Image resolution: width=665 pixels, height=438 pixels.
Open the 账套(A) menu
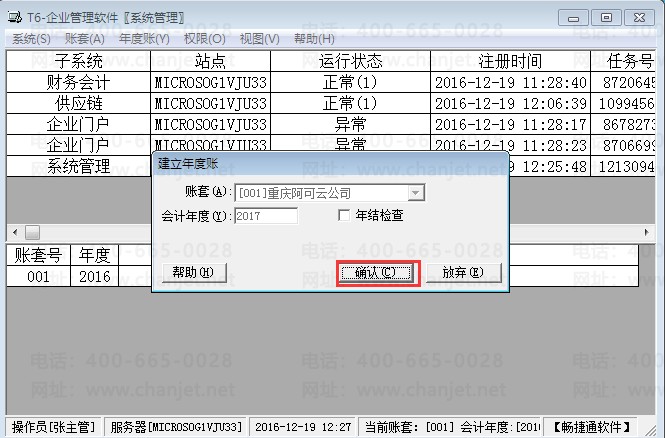[84, 38]
